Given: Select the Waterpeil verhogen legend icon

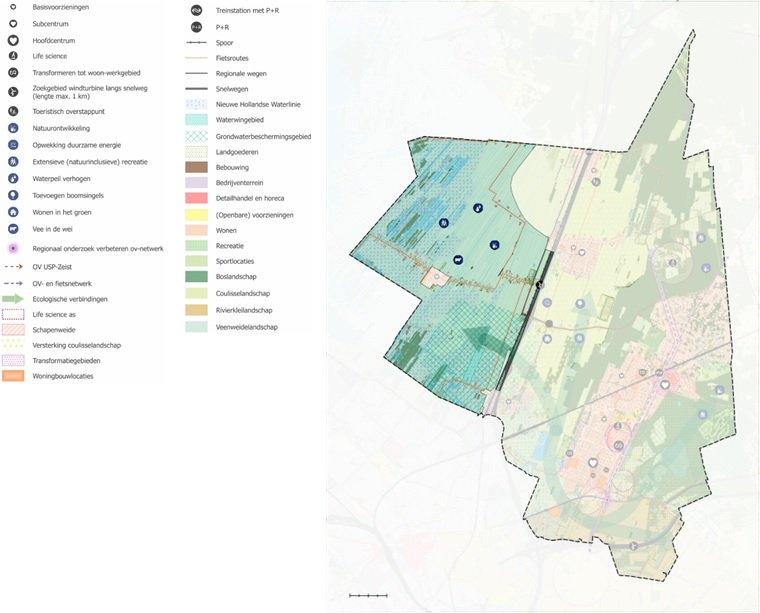Looking at the screenshot, I should pyautogui.click(x=13, y=179).
